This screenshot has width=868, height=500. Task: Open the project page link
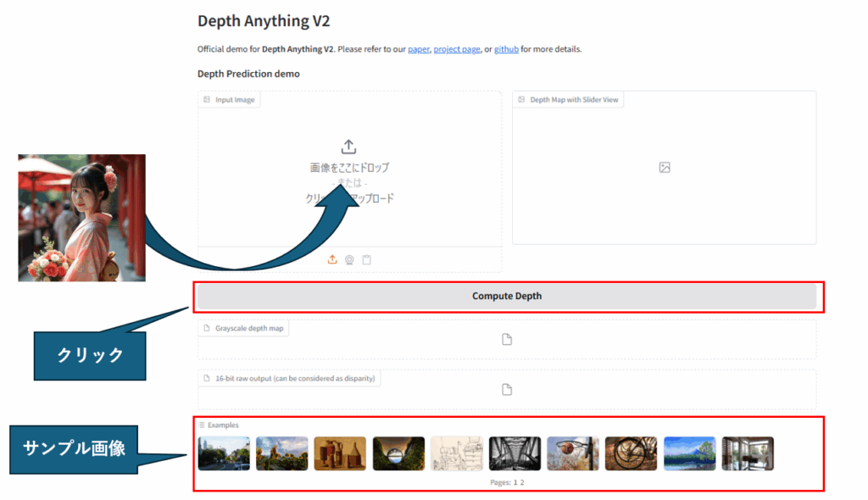(x=457, y=49)
